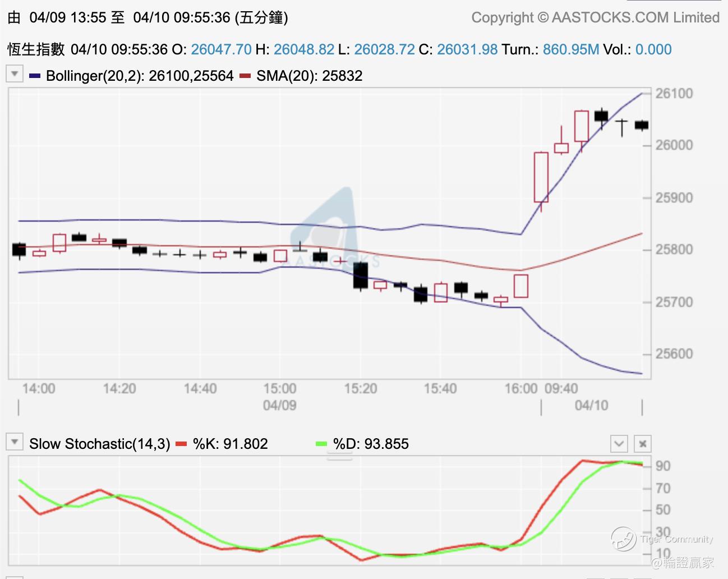Click the red %K legend color swatch
This screenshot has height=579, width=728.
coord(181,444)
